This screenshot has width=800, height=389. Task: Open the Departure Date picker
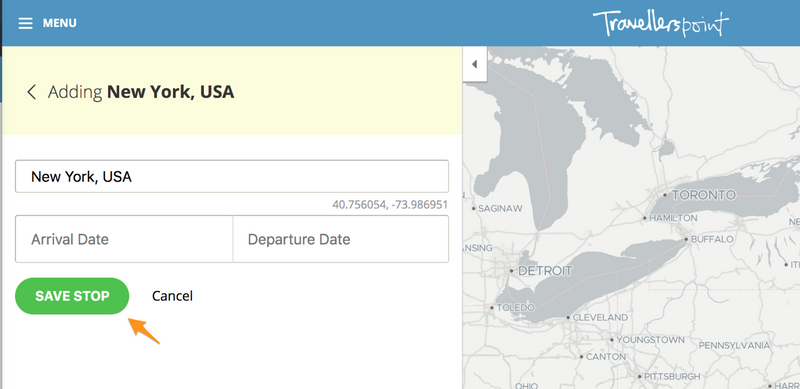(341, 239)
